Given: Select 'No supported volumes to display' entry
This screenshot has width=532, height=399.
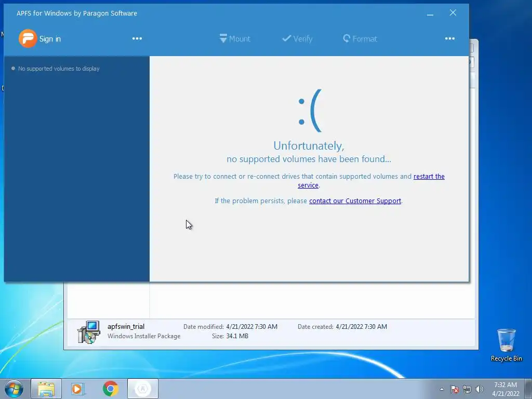Looking at the screenshot, I should 59,69.
